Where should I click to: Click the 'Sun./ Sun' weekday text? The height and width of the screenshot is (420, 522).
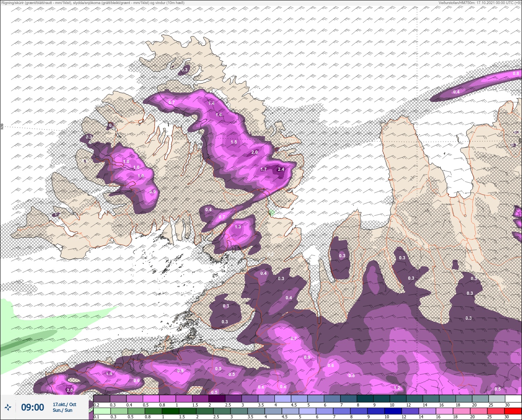62,410
